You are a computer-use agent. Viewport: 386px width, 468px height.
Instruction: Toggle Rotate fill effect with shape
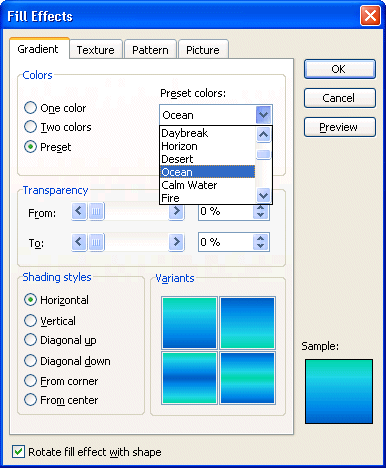pos(18,452)
